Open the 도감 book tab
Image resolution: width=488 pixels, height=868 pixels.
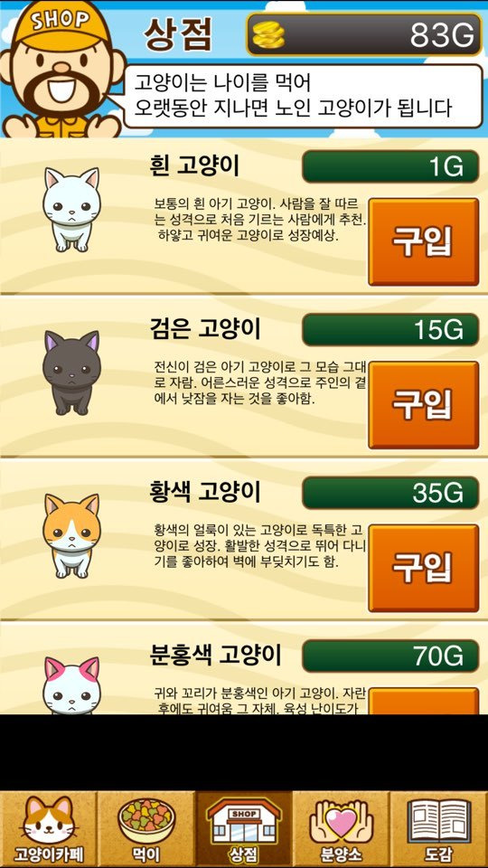(439, 829)
